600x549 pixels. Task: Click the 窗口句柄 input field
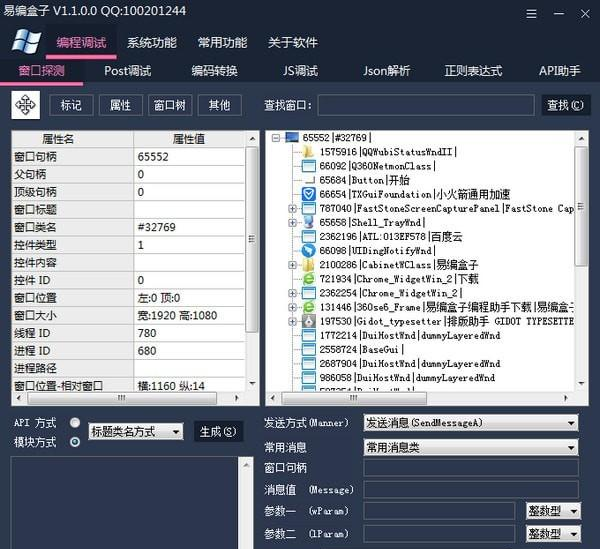point(471,468)
